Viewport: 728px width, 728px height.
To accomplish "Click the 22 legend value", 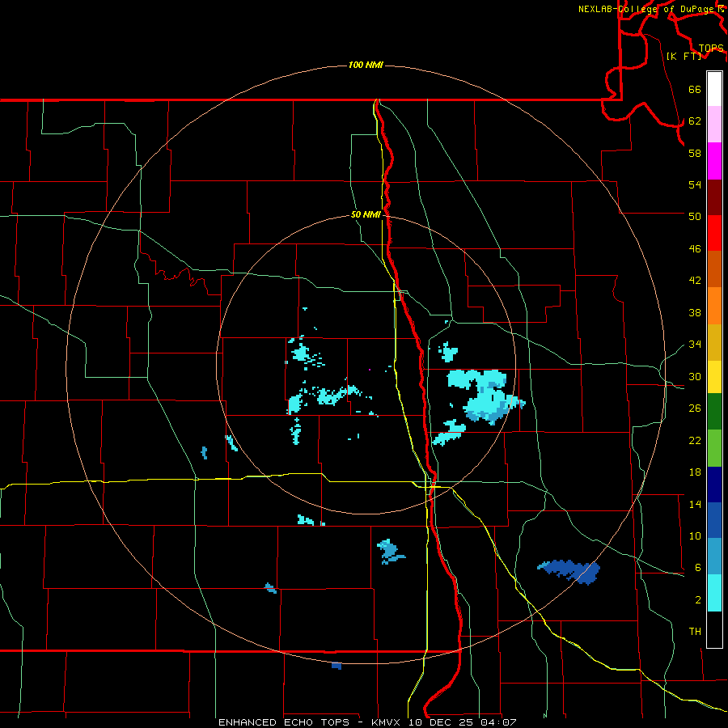I will pos(695,441).
